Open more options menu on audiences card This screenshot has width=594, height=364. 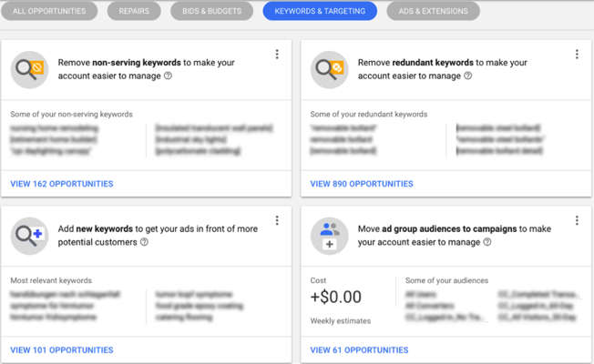(x=577, y=221)
